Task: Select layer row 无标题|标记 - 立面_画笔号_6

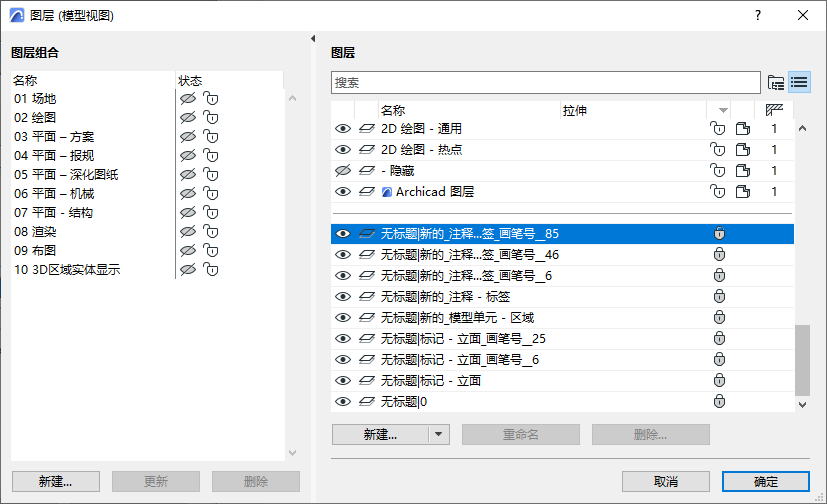Action: [x=562, y=360]
